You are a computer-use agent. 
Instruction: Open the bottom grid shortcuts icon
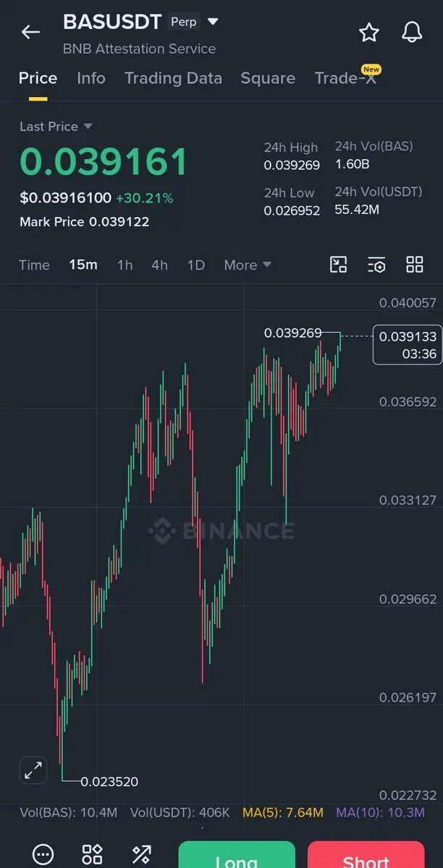pyautogui.click(x=93, y=854)
